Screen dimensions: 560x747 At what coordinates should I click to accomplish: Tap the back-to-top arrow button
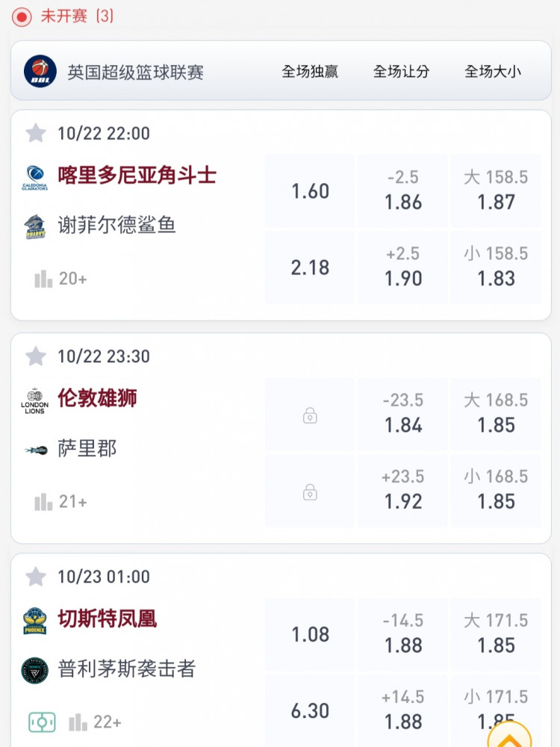pyautogui.click(x=509, y=735)
